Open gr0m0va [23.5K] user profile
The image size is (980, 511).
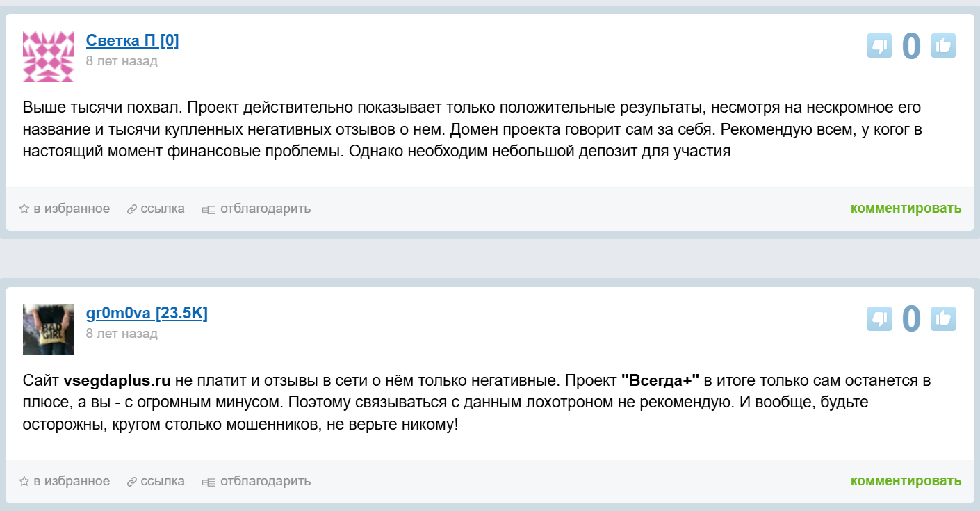(x=147, y=314)
